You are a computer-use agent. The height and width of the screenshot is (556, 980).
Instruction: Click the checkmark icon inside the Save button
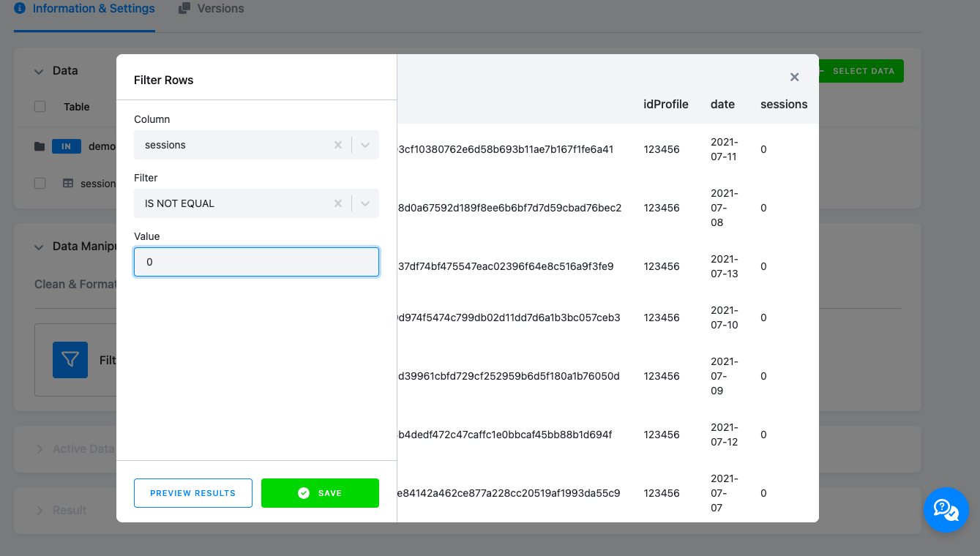point(304,492)
